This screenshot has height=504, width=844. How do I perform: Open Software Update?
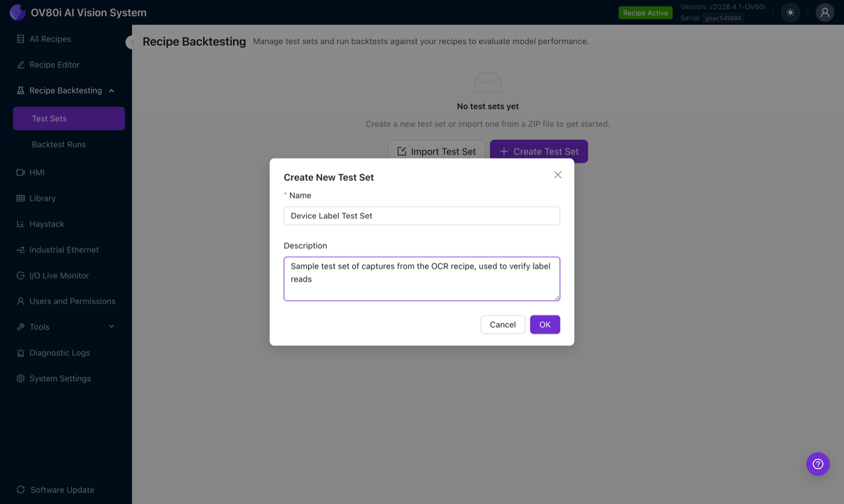tap(61, 490)
